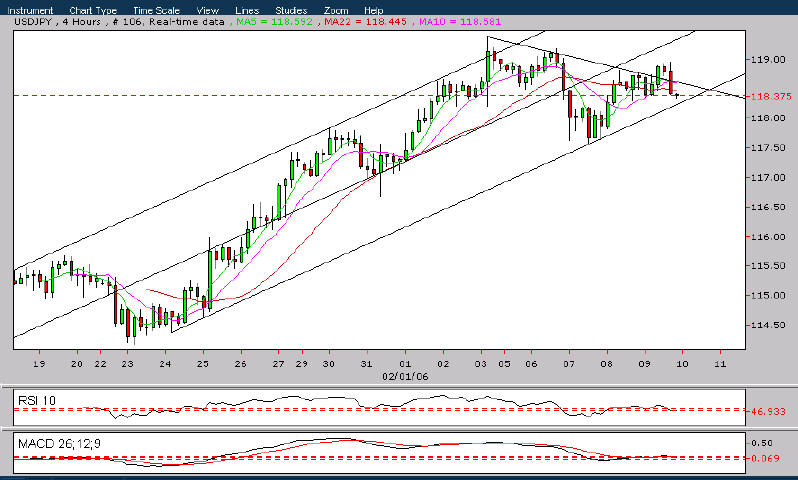
Task: Click the MA22 = 118.445 indicator label
Action: pos(365,22)
